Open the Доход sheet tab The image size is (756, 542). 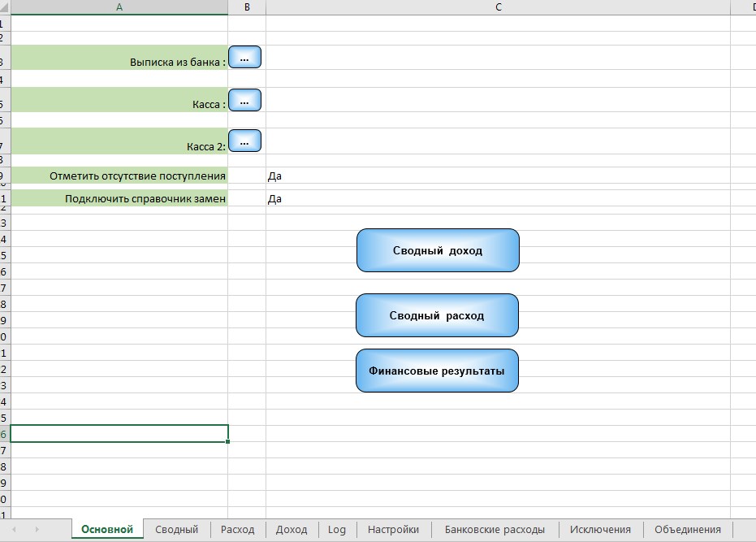click(x=292, y=530)
